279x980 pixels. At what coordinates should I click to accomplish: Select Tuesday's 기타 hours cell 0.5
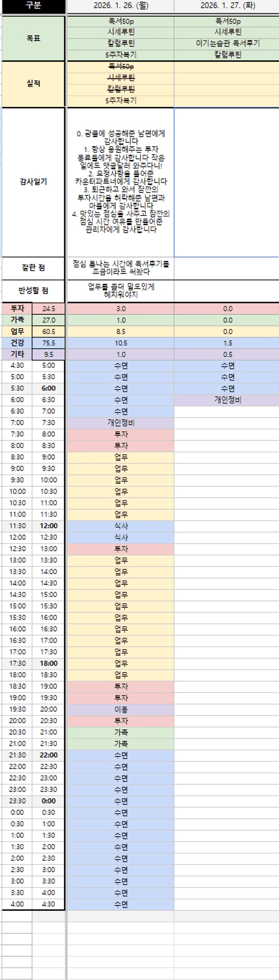coord(227,355)
